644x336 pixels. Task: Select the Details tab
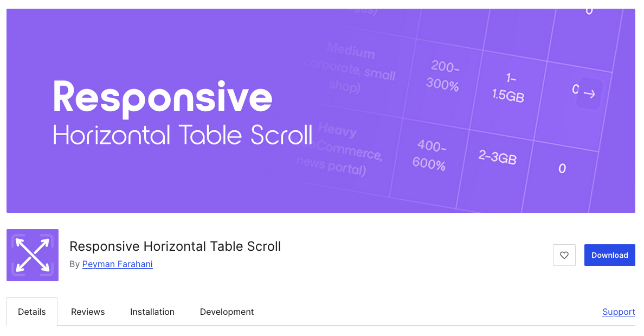point(31,312)
